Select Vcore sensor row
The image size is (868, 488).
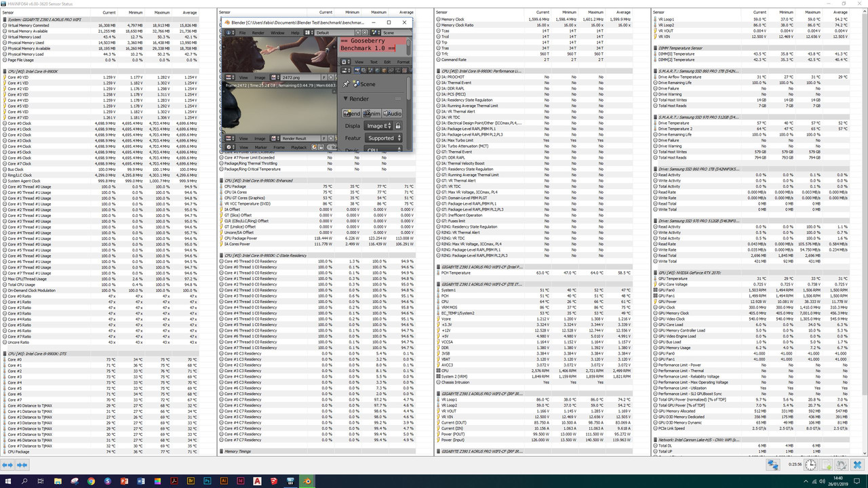534,319
